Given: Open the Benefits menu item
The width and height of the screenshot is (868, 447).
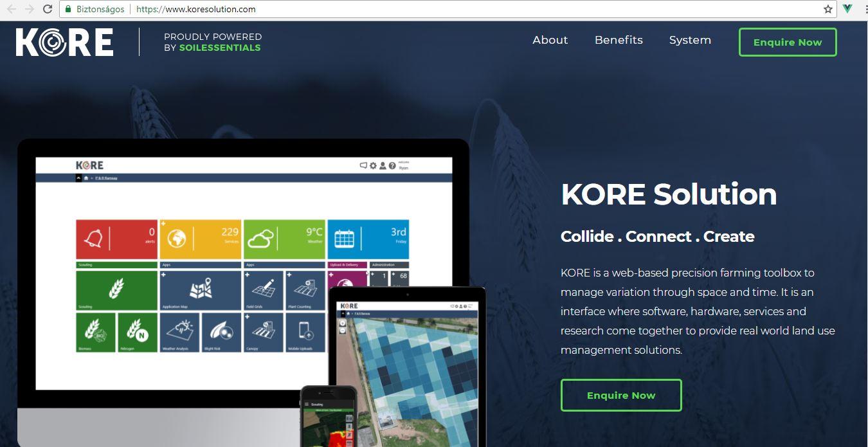Looking at the screenshot, I should [619, 40].
